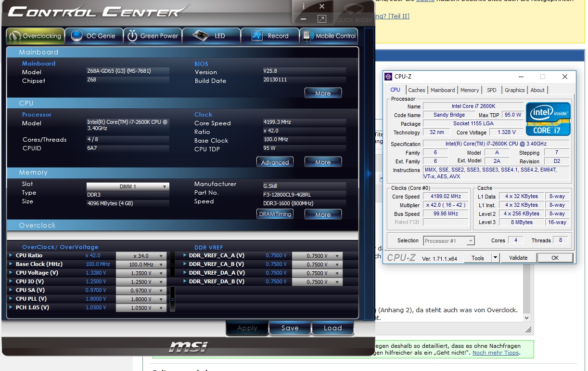This screenshot has width=588, height=371.
Task: Switch to the OC Genie tab
Action: [94, 36]
